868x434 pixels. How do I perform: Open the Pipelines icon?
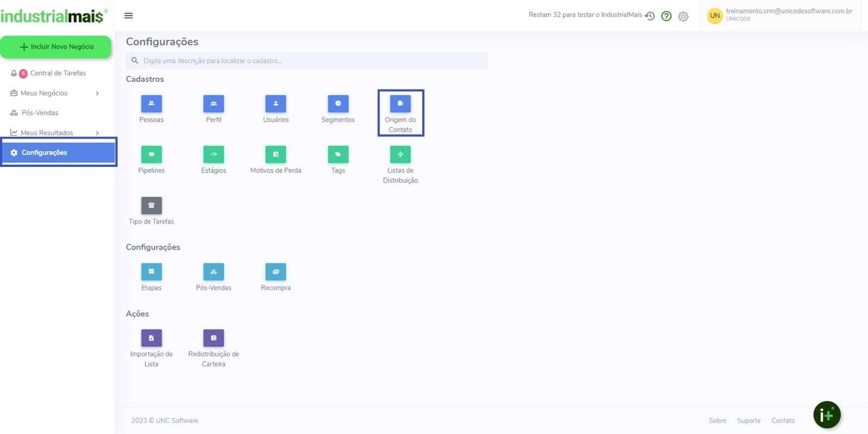point(151,155)
